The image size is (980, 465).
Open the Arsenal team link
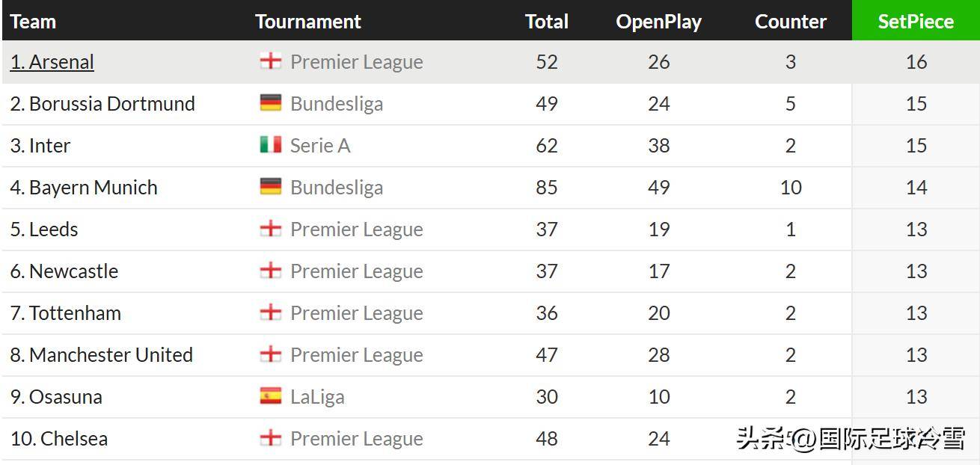point(52,61)
